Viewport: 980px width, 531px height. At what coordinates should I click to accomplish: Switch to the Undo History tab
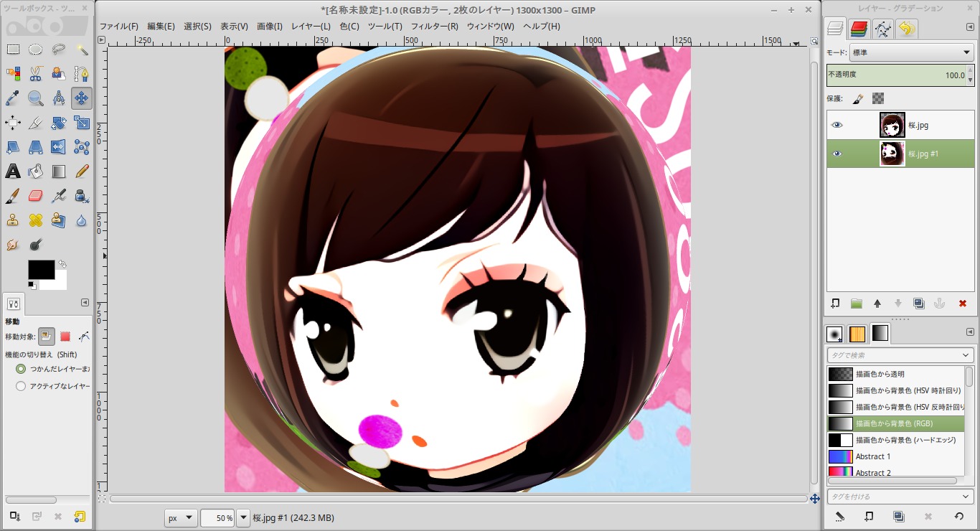[x=907, y=29]
